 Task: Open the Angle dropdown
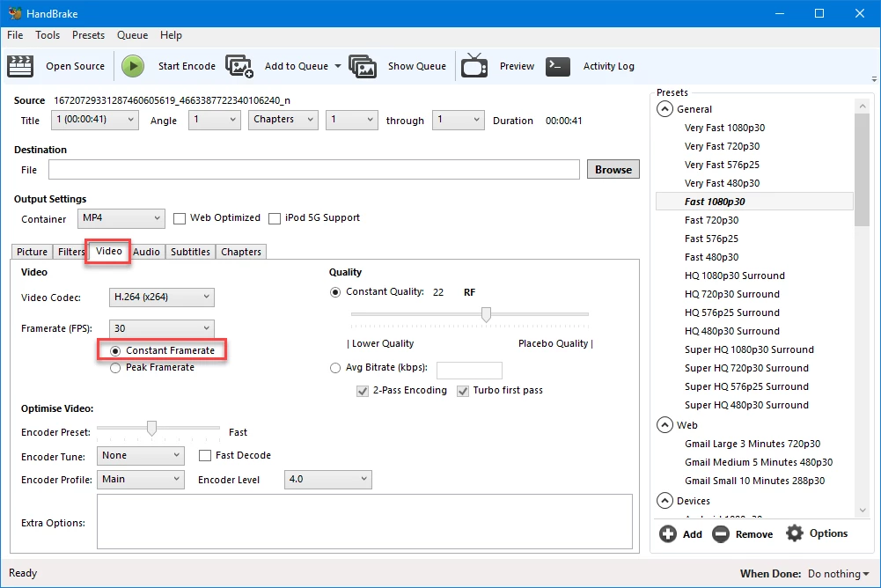pos(215,120)
